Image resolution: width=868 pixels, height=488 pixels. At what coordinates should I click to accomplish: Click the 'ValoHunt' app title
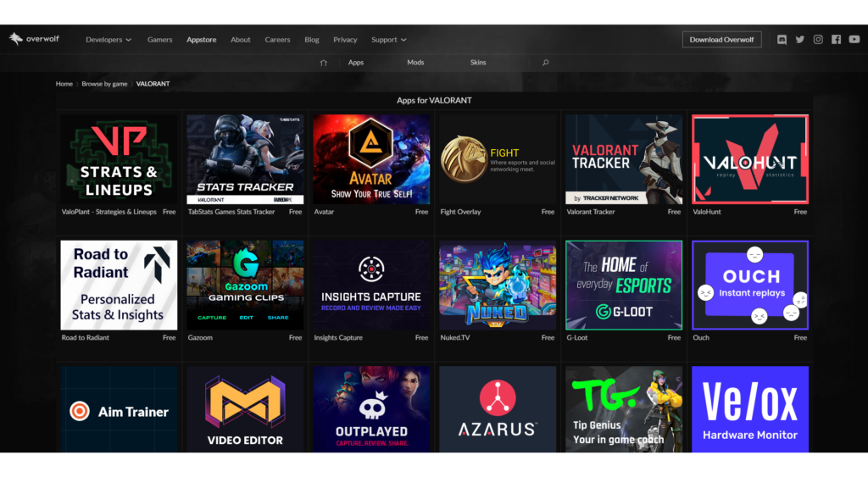[707, 212]
